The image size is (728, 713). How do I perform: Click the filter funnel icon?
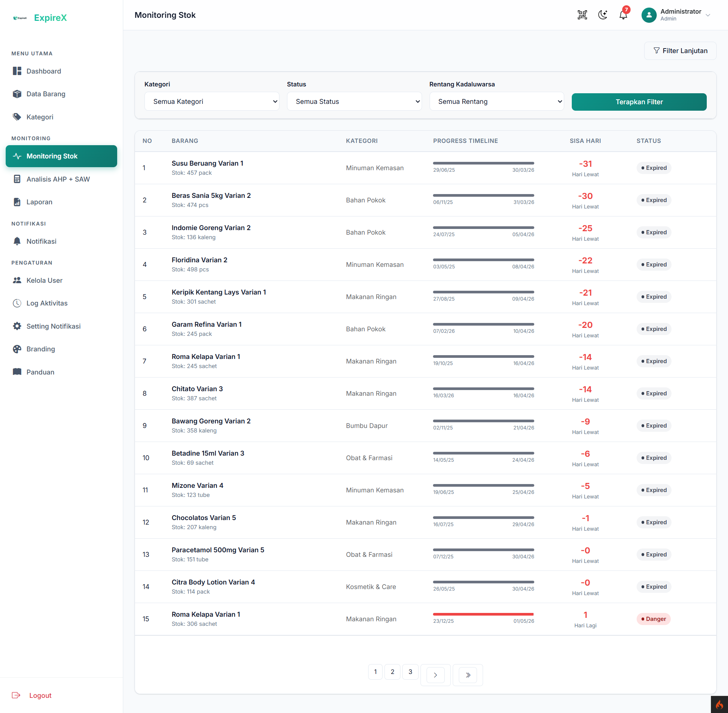[x=656, y=50]
